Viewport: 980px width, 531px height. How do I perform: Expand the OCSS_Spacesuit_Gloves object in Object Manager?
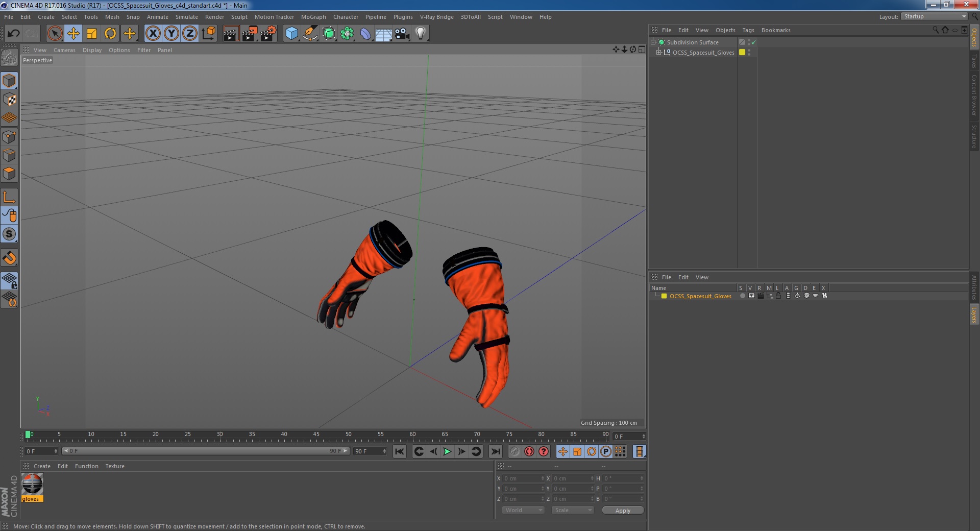click(x=658, y=52)
